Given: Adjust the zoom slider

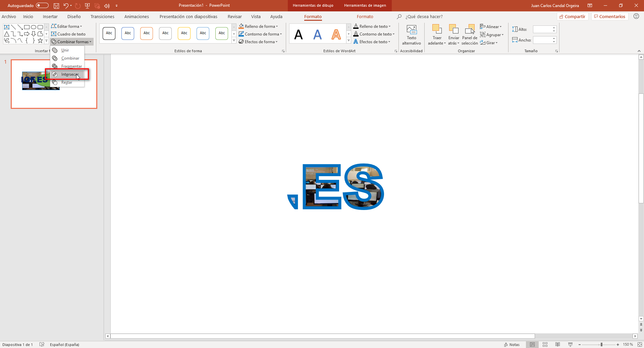Looking at the screenshot, I should coord(601,344).
